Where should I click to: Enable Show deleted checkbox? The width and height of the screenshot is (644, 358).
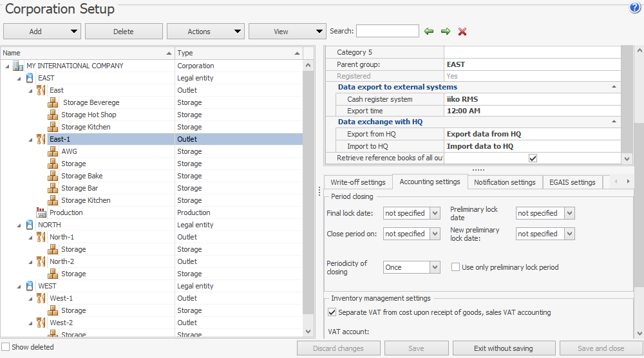6,347
